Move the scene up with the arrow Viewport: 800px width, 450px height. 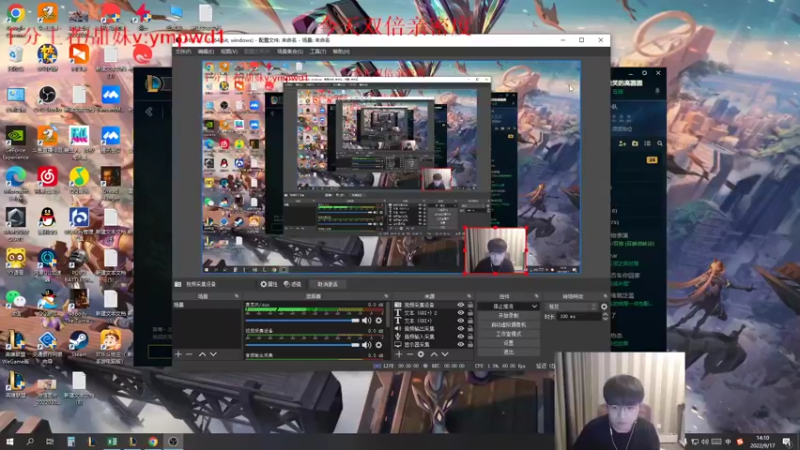[x=202, y=354]
